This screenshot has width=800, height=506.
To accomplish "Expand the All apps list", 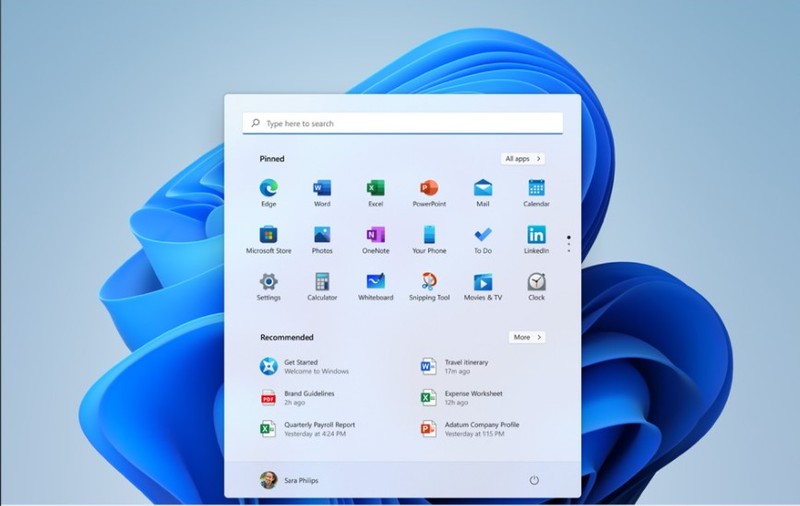I will click(x=523, y=159).
